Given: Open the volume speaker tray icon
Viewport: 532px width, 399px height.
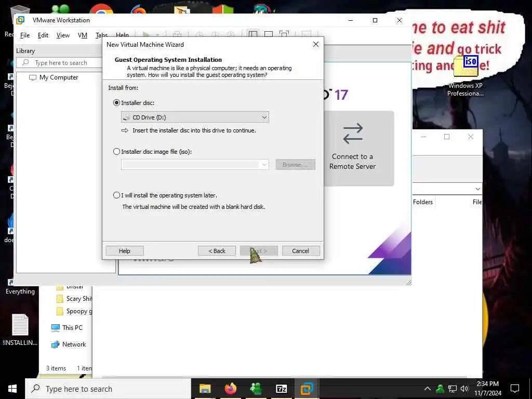Looking at the screenshot, I should point(464,389).
